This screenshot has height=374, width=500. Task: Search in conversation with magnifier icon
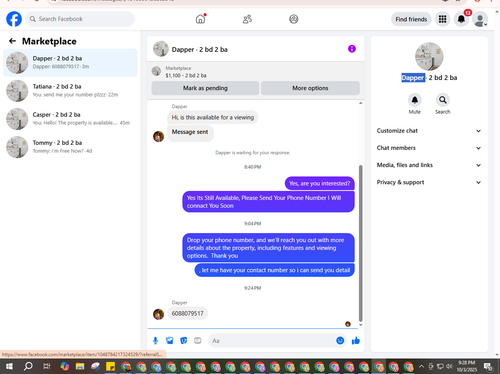pyautogui.click(x=442, y=100)
